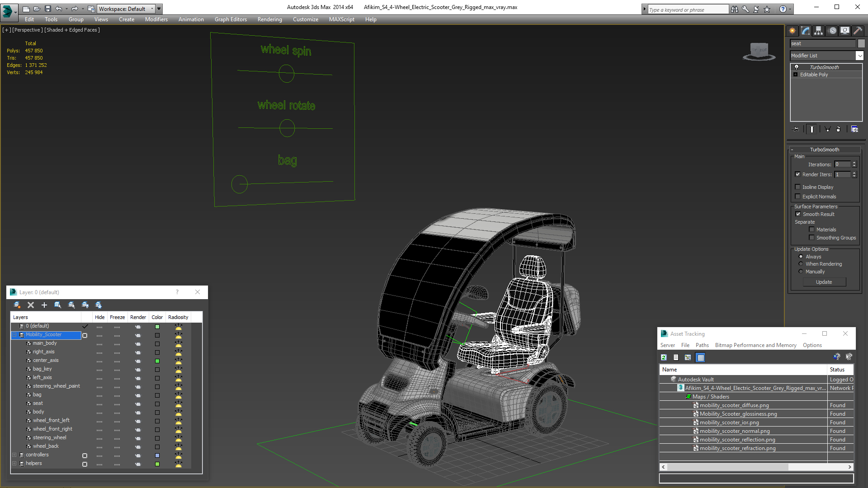Viewport: 868px width, 488px height.
Task: Open the Display command panel tab
Action: coord(844,31)
